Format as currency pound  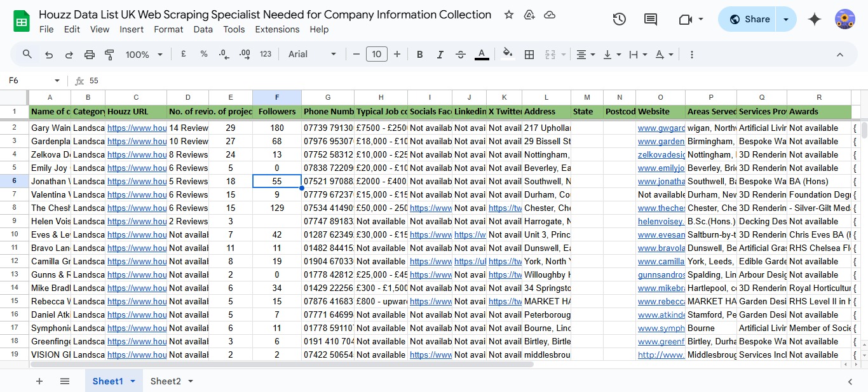pyautogui.click(x=184, y=55)
